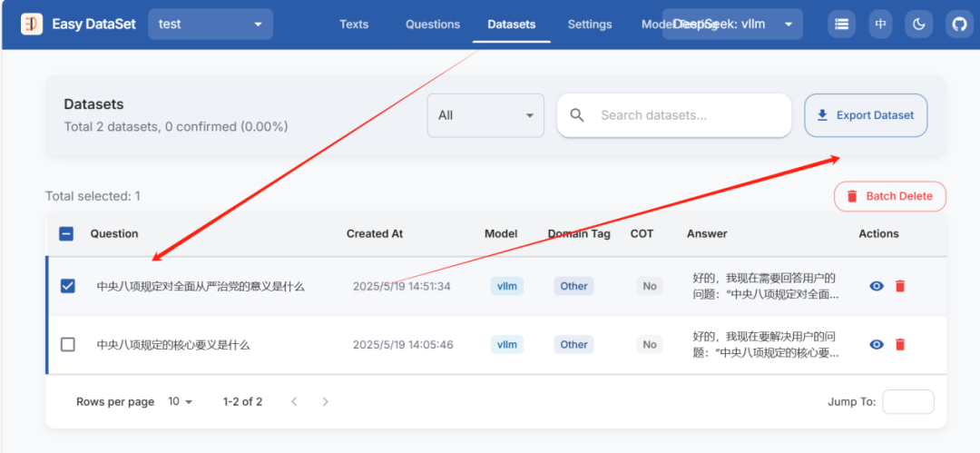Click the 1-2 of 2 pagination label
The height and width of the screenshot is (453, 980).
coord(242,401)
